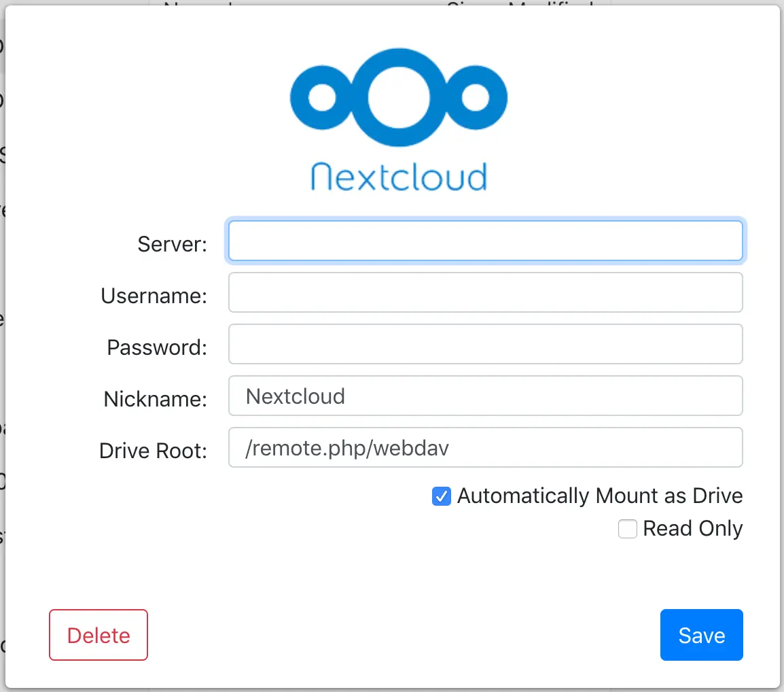Viewport: 784px width, 692px height.
Task: Select the Drive Root field containing /remote.php/webdav
Action: coord(484,447)
